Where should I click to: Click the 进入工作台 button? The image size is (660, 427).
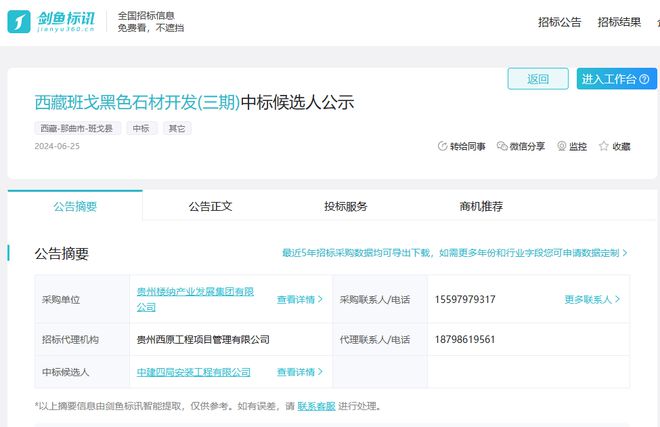pyautogui.click(x=617, y=79)
